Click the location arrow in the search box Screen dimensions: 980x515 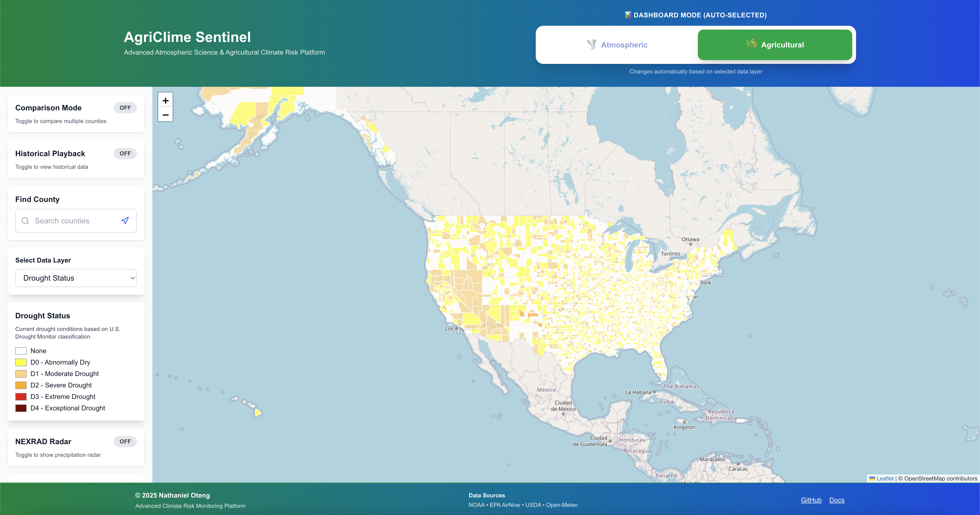tap(125, 220)
